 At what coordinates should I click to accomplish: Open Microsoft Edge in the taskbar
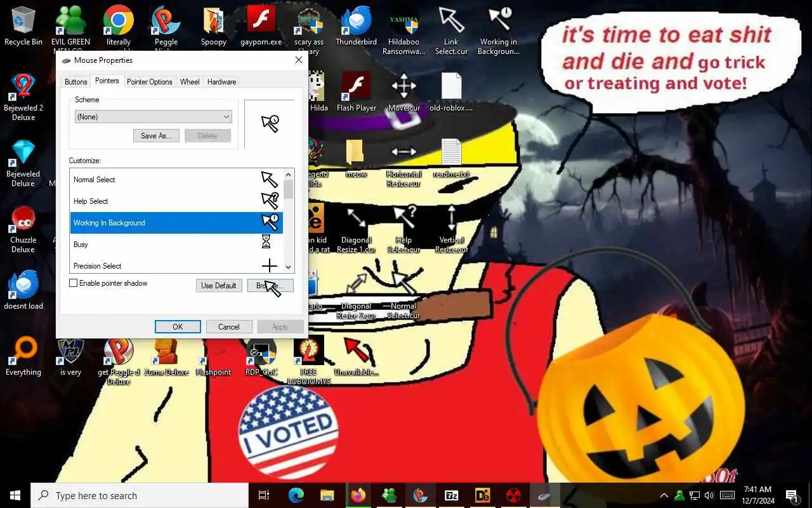(x=296, y=495)
